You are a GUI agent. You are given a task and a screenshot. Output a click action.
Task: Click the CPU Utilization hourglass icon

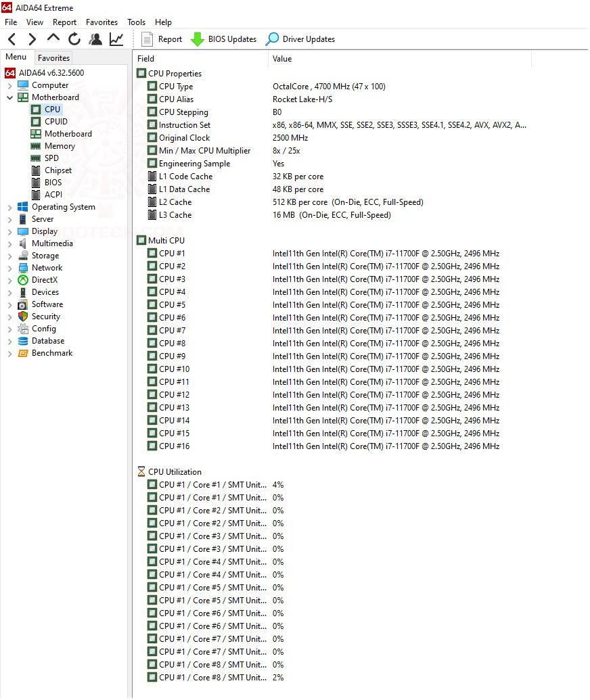141,472
